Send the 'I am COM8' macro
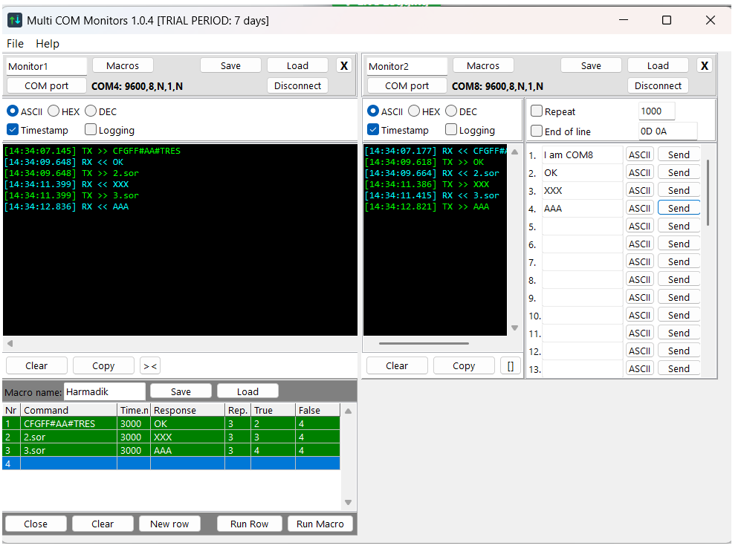The image size is (741, 560). 678,154
